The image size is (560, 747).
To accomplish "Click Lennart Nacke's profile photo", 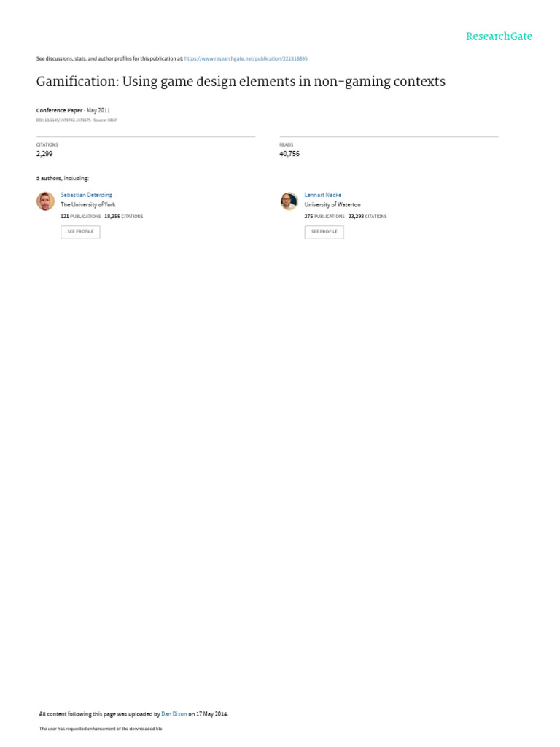I will 289,201.
